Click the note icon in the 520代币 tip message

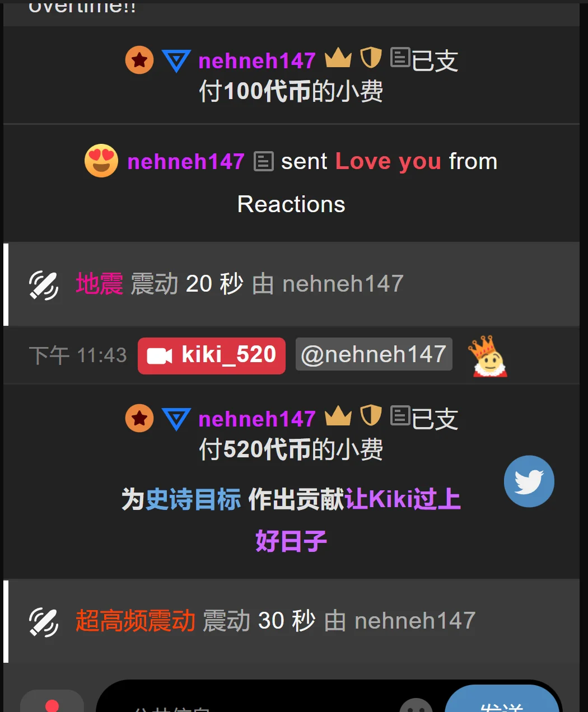[x=400, y=415]
